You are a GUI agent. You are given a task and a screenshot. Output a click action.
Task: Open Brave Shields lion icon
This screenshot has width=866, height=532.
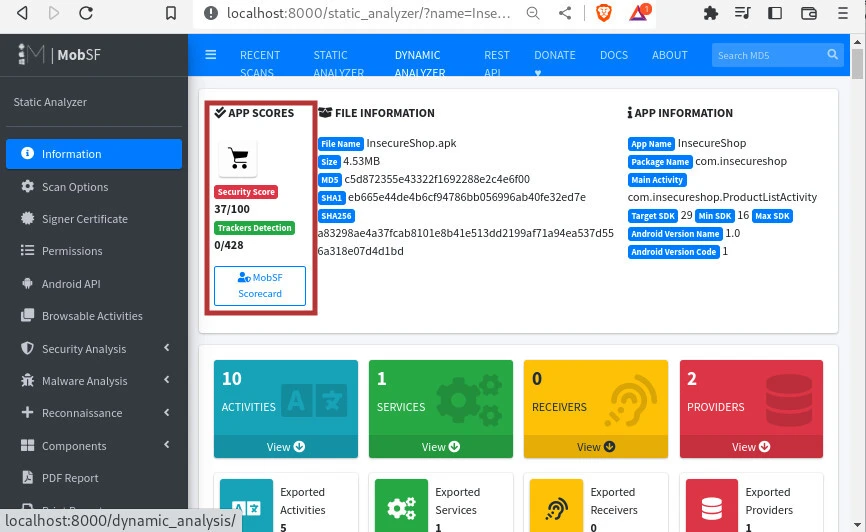tap(604, 13)
